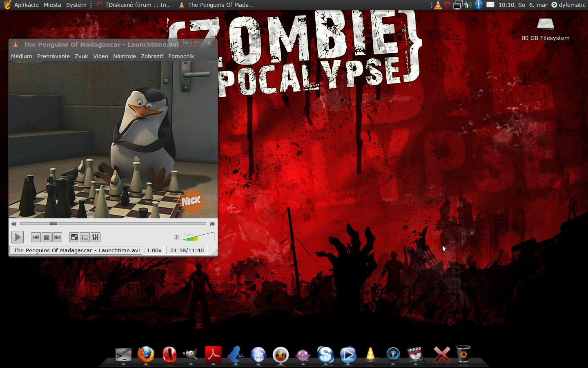The image size is (588, 368).
Task: Click the GNOME foot logo in panel
Action: click(7, 5)
